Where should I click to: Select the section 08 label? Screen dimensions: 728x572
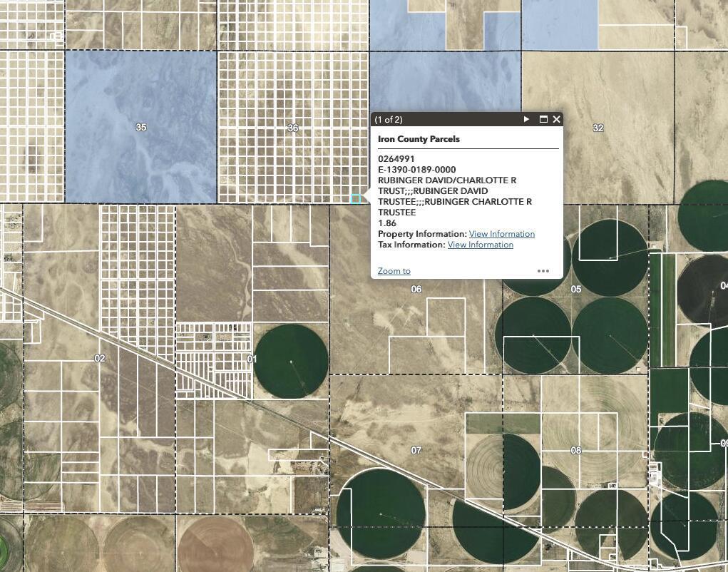click(x=576, y=450)
